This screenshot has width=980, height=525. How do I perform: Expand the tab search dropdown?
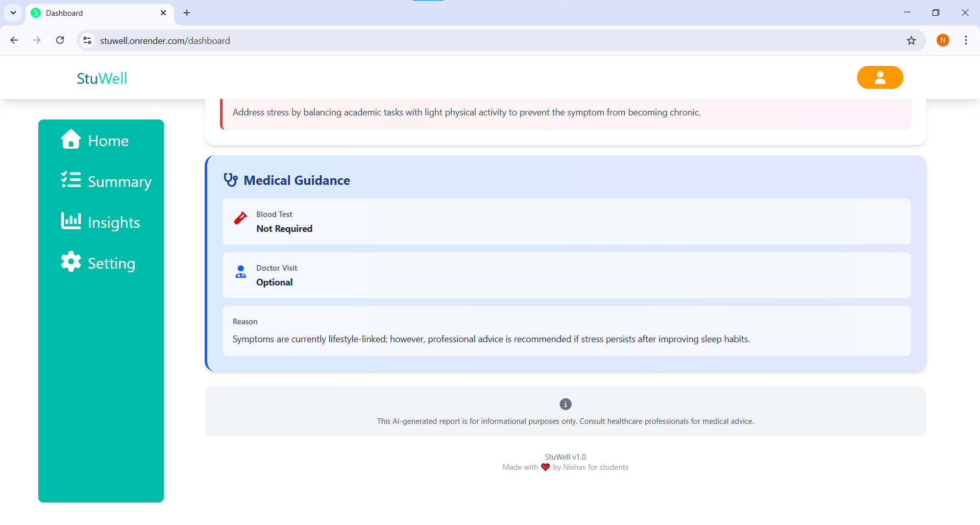(x=13, y=13)
